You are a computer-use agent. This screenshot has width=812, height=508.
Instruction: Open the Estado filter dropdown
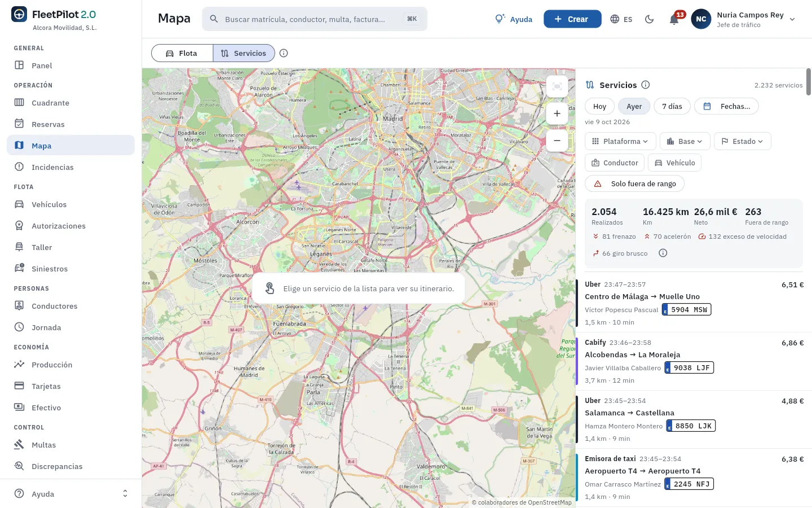click(x=742, y=141)
